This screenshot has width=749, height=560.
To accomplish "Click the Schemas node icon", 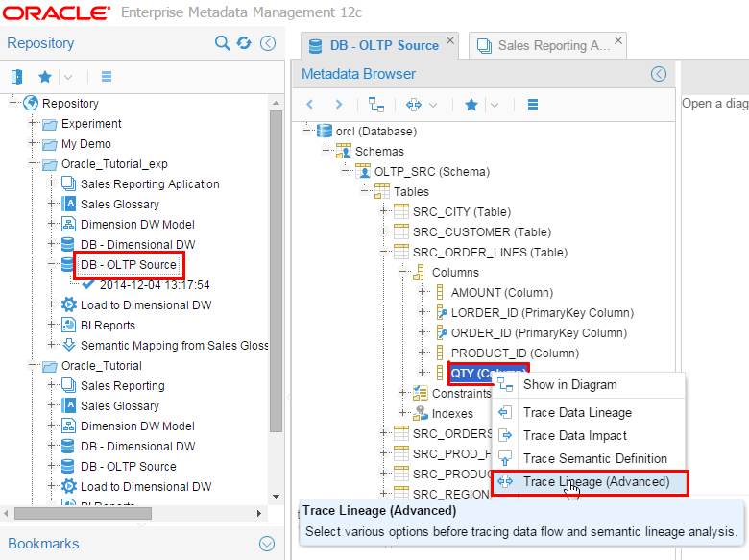I will [x=344, y=151].
